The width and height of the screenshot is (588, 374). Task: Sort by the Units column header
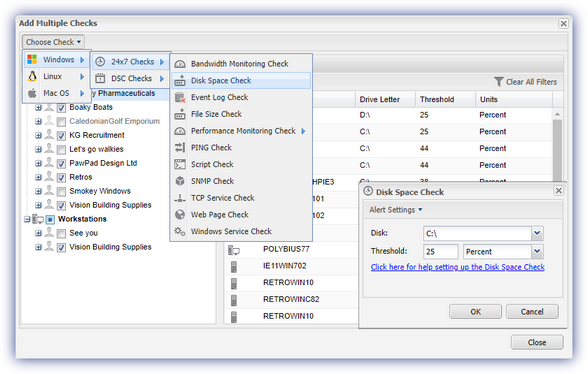(514, 99)
